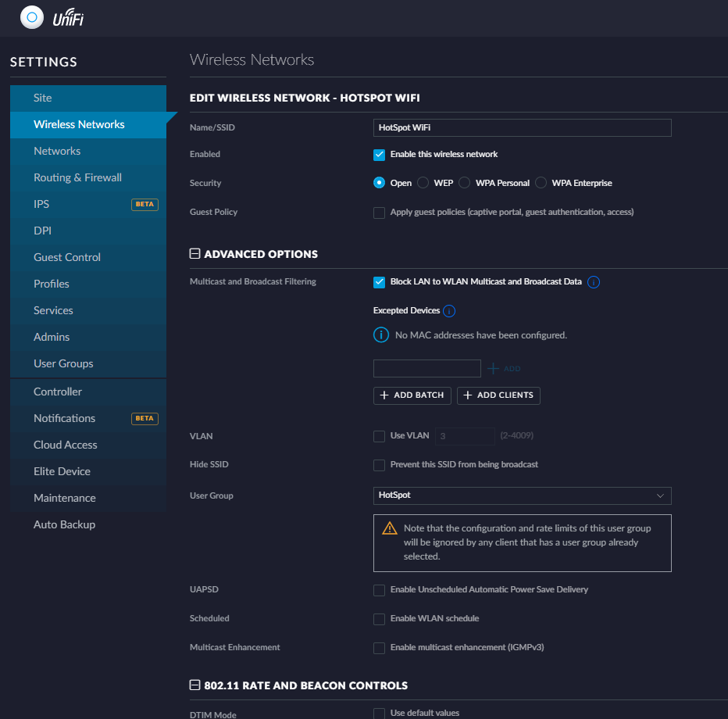728x719 pixels.
Task: Check Prevent this SSID from being broadcast
Action: (379, 465)
